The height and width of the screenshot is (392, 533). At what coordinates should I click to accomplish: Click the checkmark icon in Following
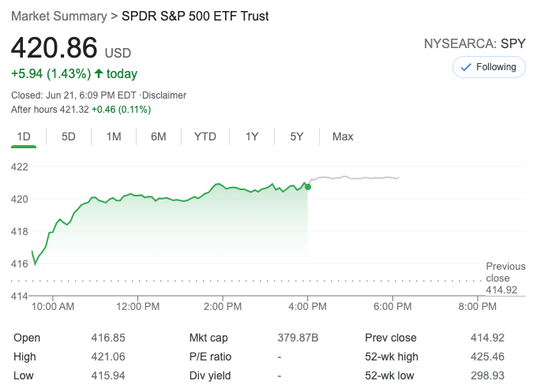coord(466,67)
